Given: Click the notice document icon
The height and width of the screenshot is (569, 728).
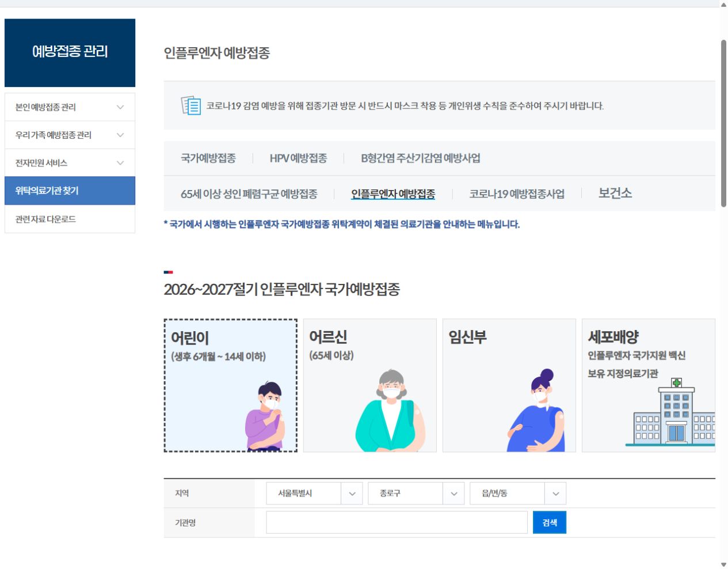Looking at the screenshot, I should 191,105.
